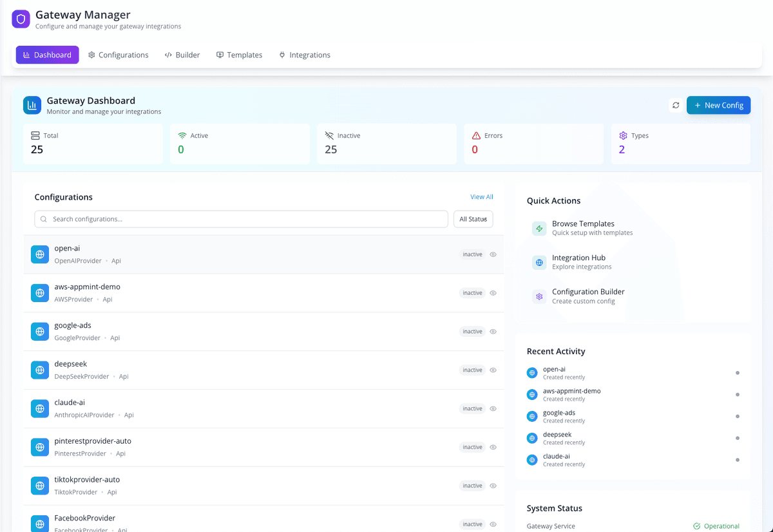This screenshot has width=773, height=532.
Task: Open the full list via the View All link
Action: pyautogui.click(x=481, y=196)
